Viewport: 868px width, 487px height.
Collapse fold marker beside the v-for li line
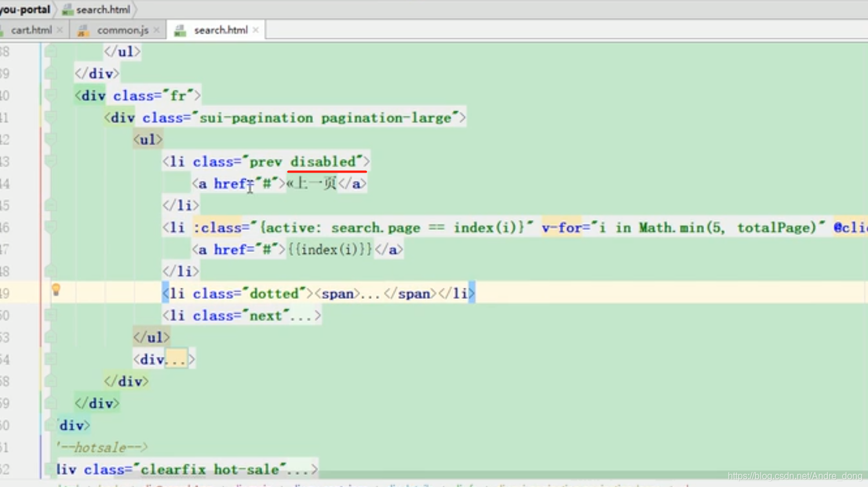50,228
